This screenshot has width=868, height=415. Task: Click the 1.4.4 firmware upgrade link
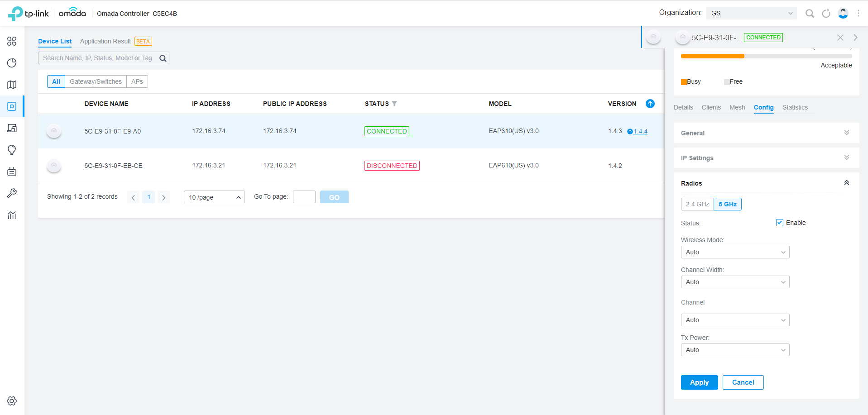coord(640,131)
